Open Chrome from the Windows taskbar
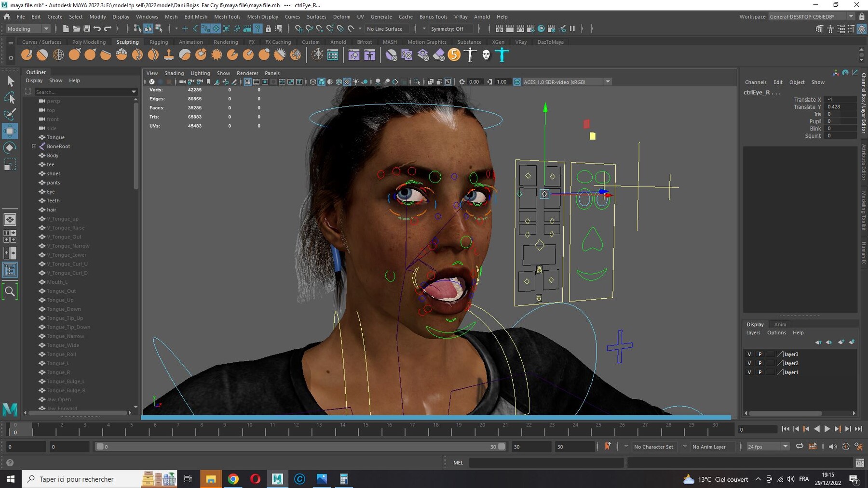This screenshot has width=868, height=488. tap(233, 479)
